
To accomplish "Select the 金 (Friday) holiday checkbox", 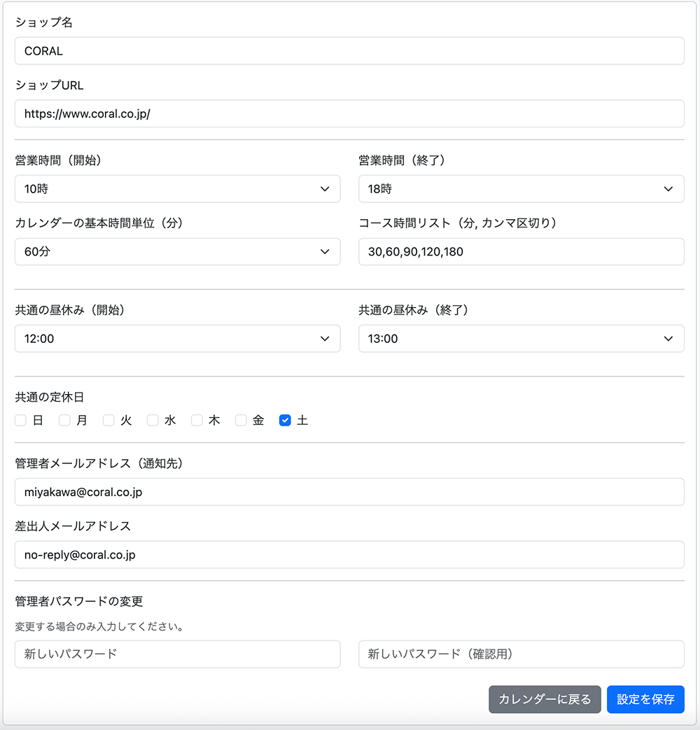I will coord(241,421).
